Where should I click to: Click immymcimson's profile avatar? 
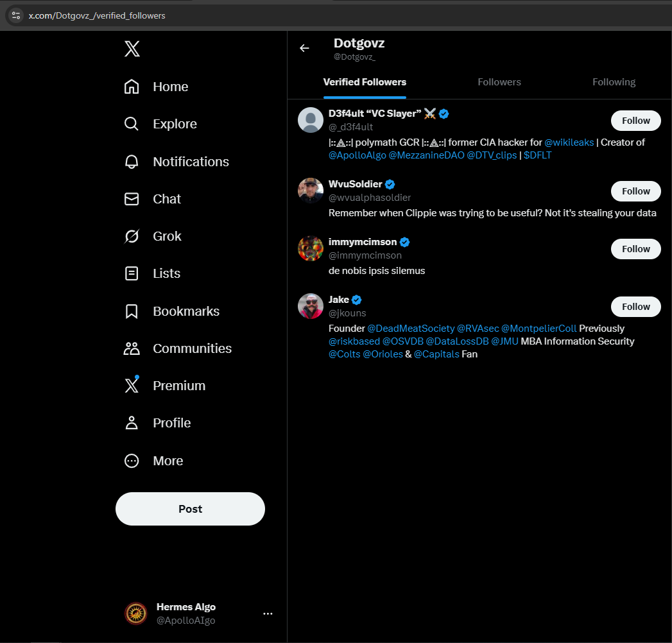(x=310, y=248)
